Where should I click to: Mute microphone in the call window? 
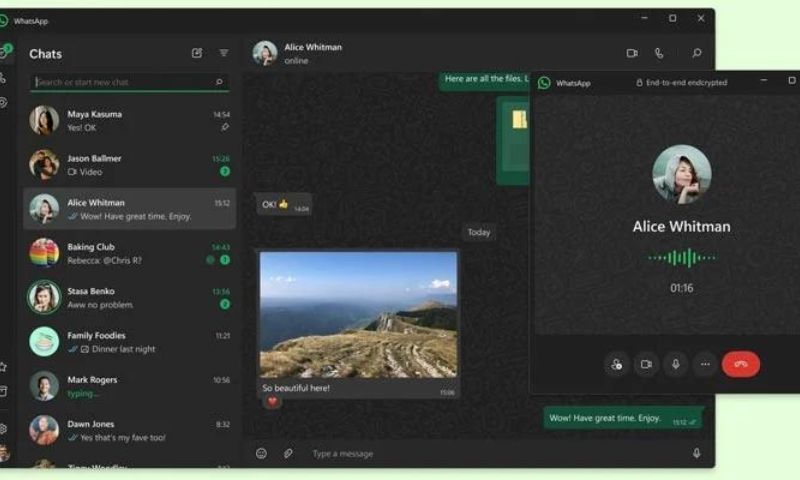[676, 364]
